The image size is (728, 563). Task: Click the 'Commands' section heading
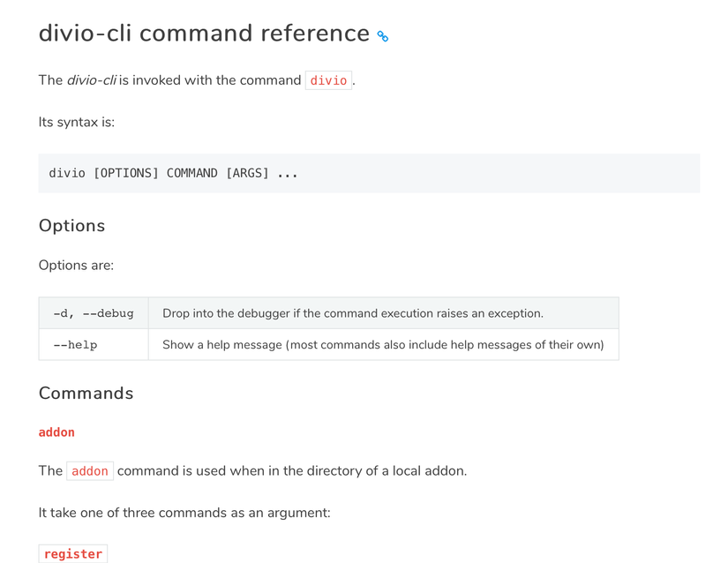click(x=86, y=393)
